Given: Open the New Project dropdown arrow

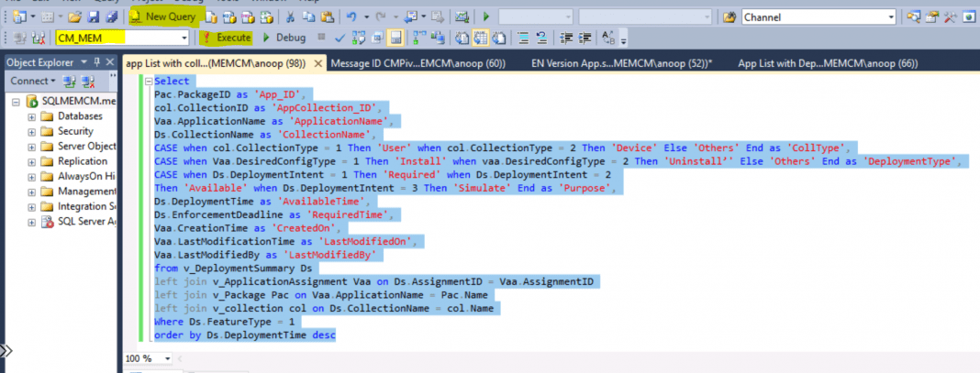Looking at the screenshot, I should [x=33, y=16].
